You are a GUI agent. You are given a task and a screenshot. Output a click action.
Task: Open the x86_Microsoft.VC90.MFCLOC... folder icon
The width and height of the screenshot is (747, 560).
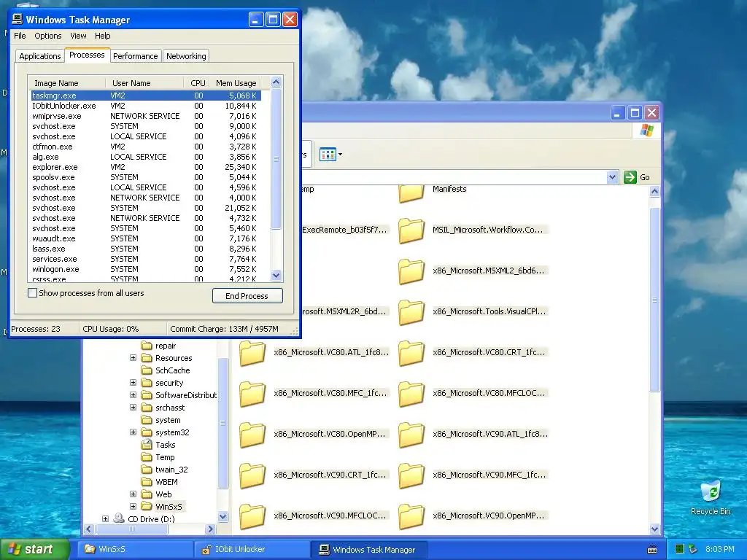[x=252, y=517]
